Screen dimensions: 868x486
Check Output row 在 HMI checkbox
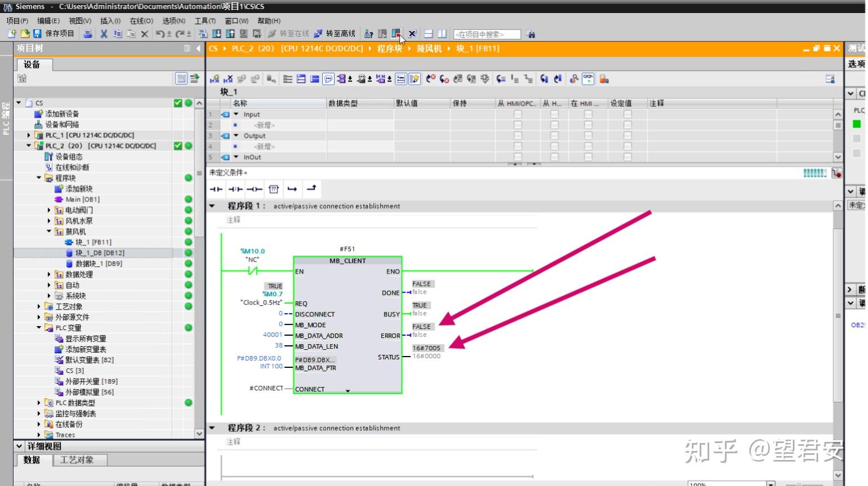click(x=588, y=136)
